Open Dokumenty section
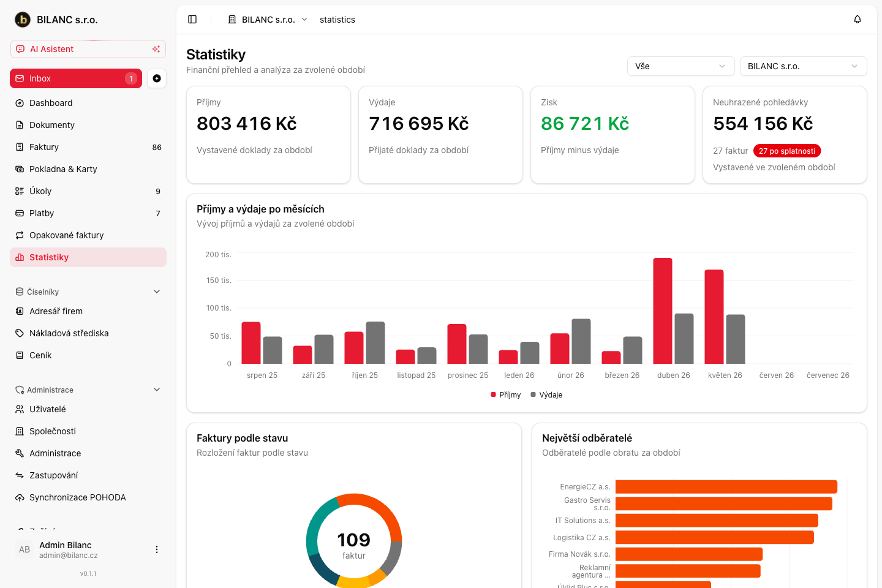 pos(88,125)
